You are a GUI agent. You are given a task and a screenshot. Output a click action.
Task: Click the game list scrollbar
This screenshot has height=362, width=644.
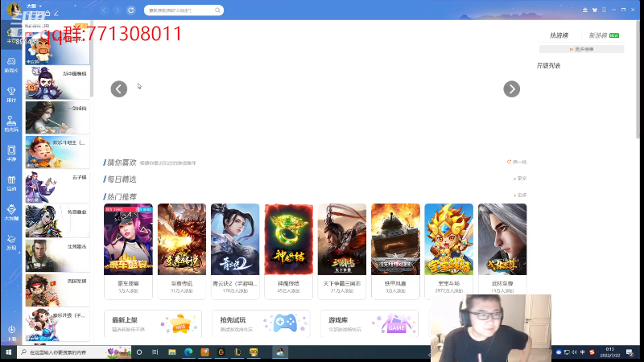coord(92,60)
